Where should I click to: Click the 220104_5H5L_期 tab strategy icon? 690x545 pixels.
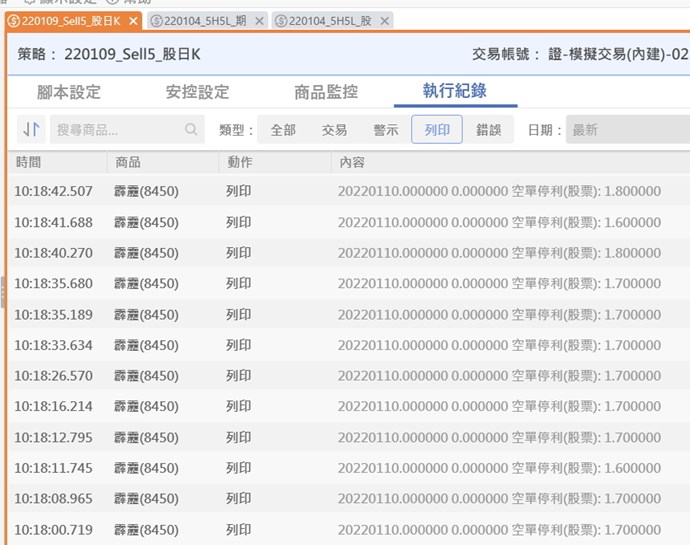coord(155,21)
